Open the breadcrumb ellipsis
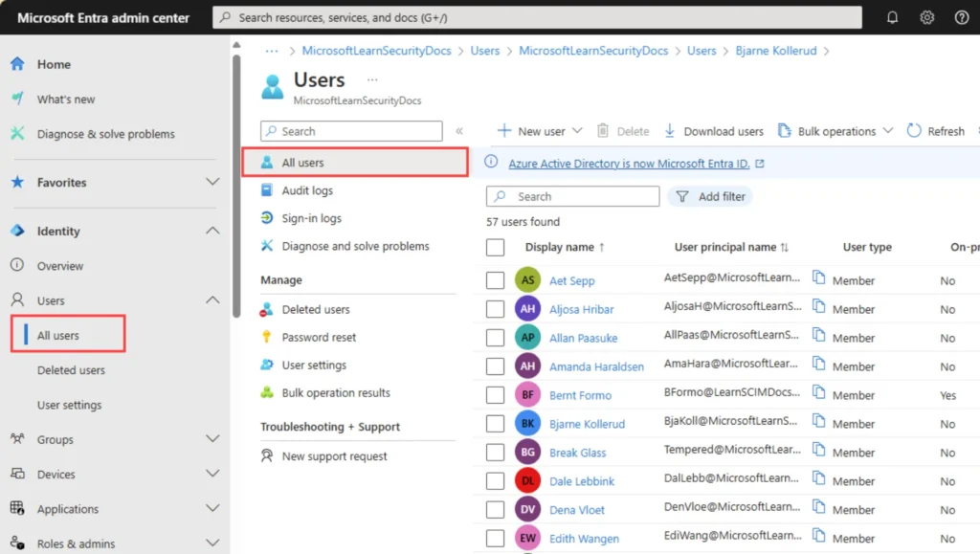This screenshot has width=980, height=554. [x=271, y=51]
